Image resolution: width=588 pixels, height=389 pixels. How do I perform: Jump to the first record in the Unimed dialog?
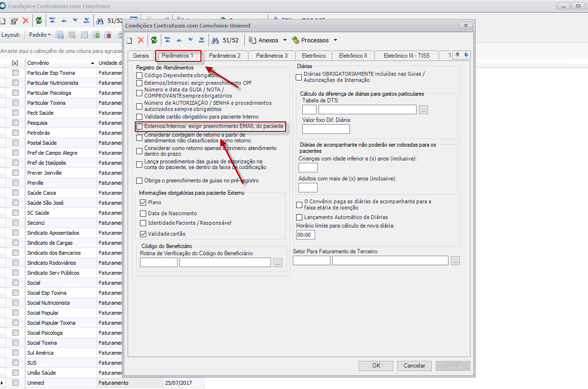coord(168,40)
